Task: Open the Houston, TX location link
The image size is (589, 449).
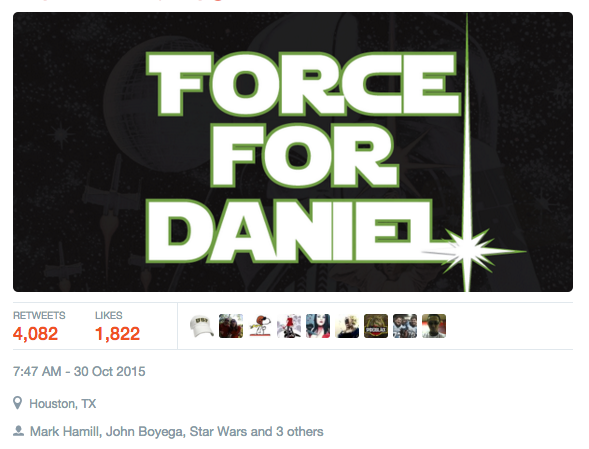Action: (x=63, y=404)
